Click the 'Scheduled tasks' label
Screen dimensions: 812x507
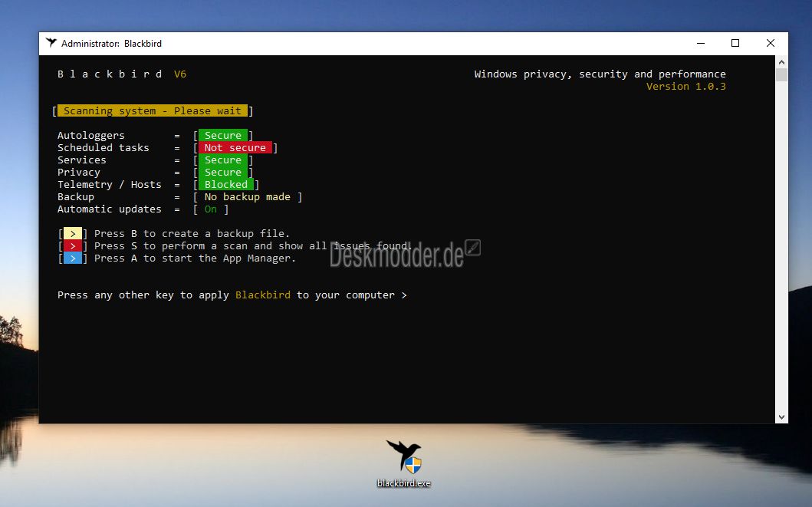(103, 147)
